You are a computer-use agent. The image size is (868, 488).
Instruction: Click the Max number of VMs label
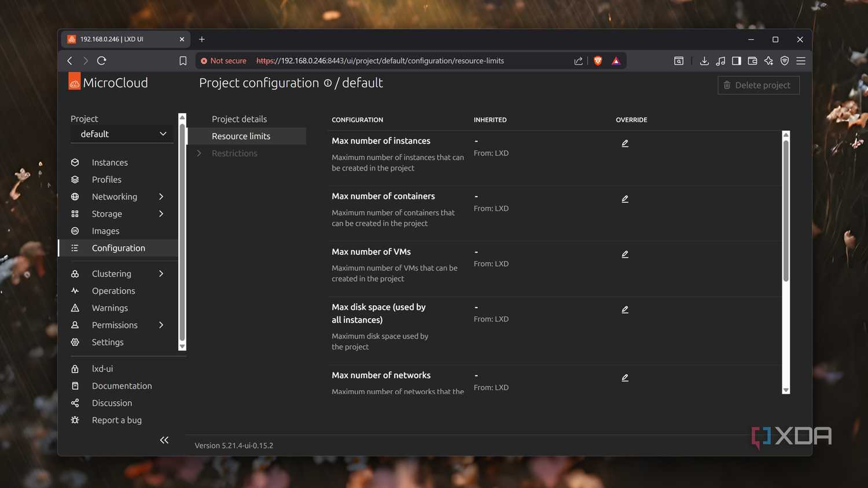point(371,252)
